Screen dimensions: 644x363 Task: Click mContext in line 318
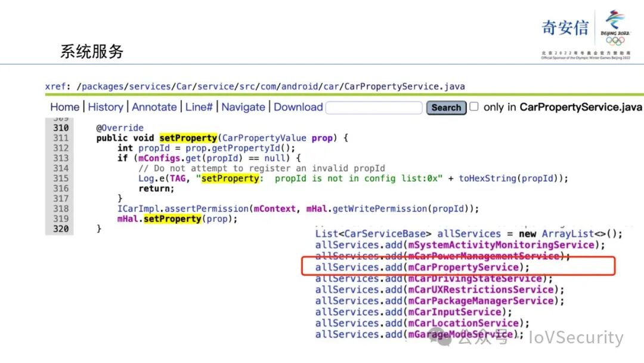click(x=274, y=209)
